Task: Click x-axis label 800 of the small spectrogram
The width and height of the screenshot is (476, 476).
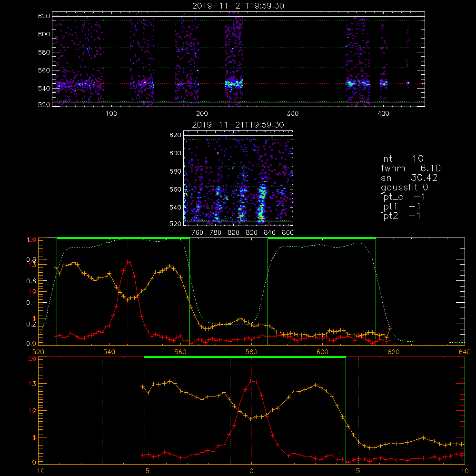Action: point(233,233)
